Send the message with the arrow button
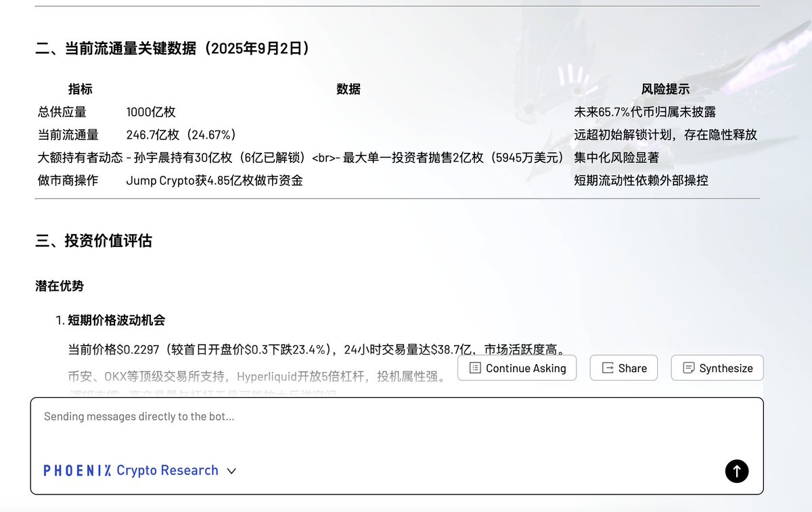 pos(737,471)
